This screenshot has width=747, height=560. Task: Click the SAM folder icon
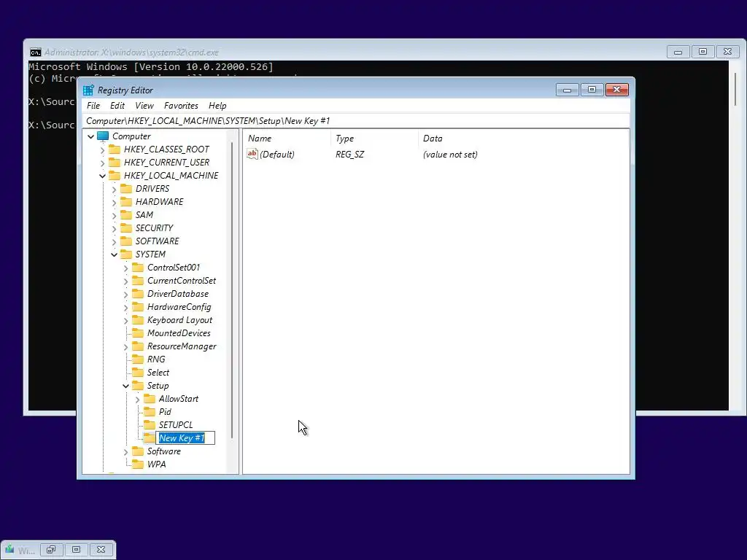[x=126, y=215]
